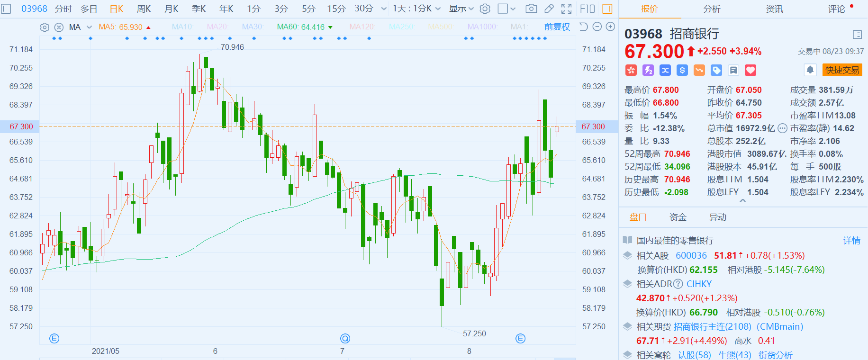This screenshot has width=868, height=360.
Task: Open the 评论 comments tab
Action: point(837,9)
